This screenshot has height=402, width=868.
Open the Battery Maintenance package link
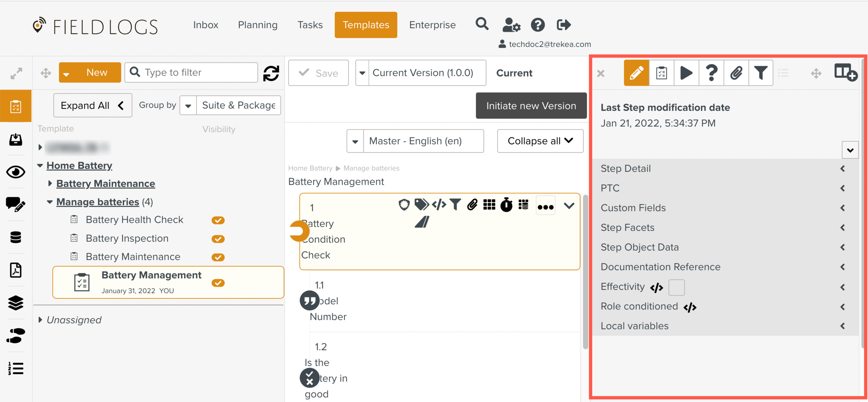click(x=106, y=183)
